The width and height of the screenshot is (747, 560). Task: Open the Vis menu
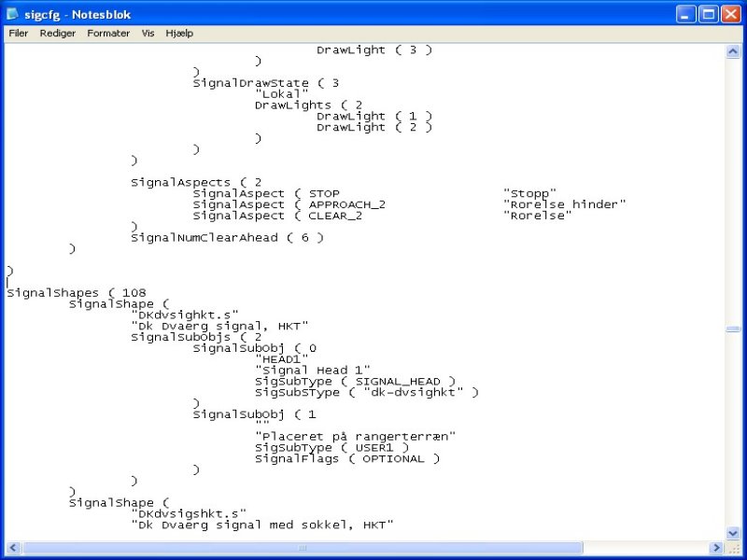(x=148, y=34)
